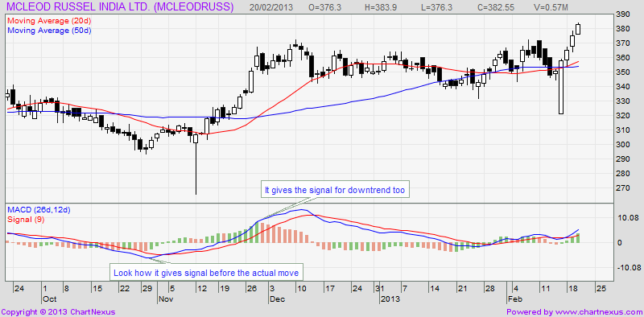
Task: Click the 280 price axis label
Action: click(x=623, y=173)
